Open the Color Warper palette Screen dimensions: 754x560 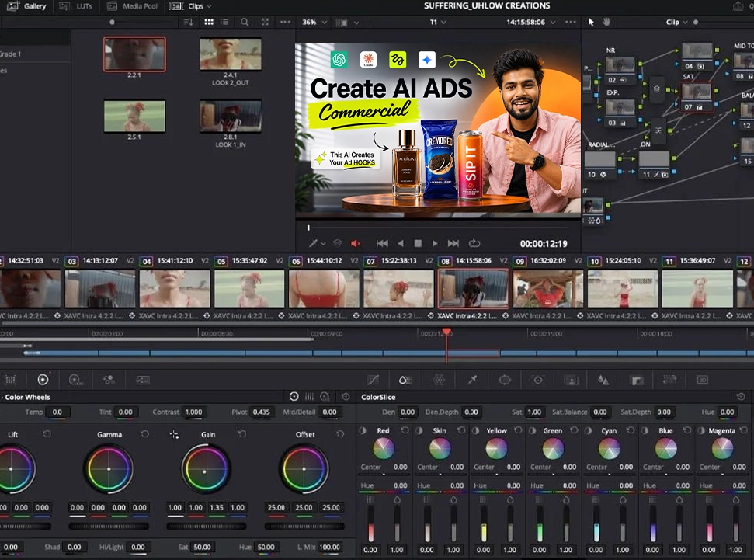[x=439, y=380]
